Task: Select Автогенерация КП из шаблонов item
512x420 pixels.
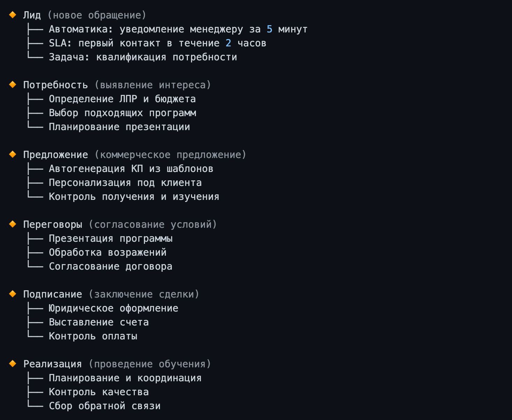Action: (131, 169)
